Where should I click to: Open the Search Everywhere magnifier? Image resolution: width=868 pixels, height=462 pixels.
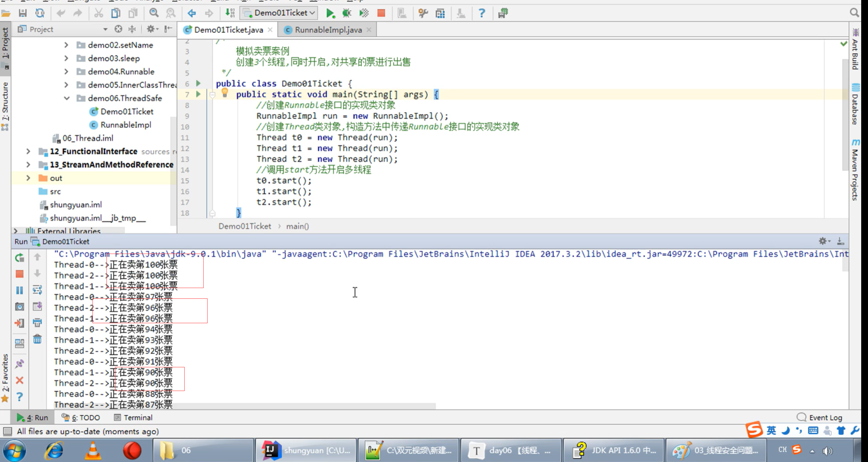click(854, 13)
